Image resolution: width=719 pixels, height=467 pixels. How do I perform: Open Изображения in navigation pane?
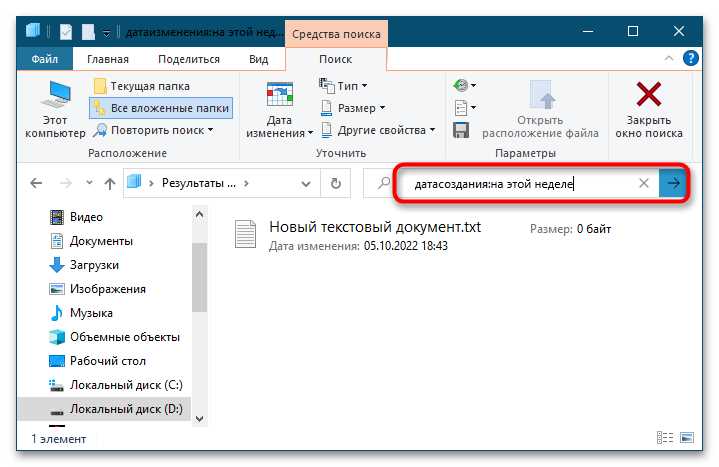coord(97,289)
